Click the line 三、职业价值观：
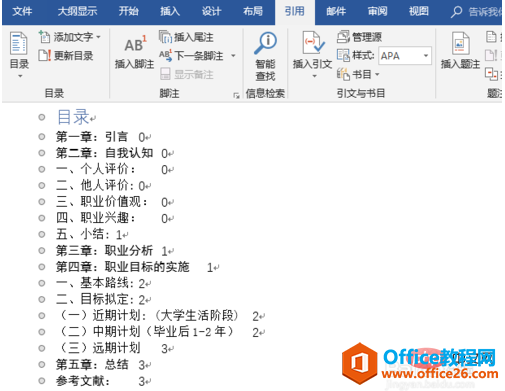Viewport: 505px width, 391px height. [x=102, y=202]
